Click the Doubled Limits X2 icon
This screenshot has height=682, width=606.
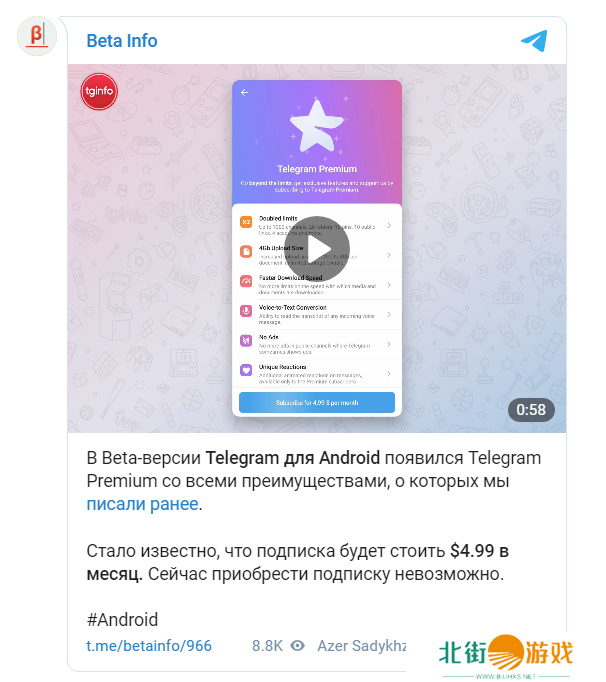point(246,222)
